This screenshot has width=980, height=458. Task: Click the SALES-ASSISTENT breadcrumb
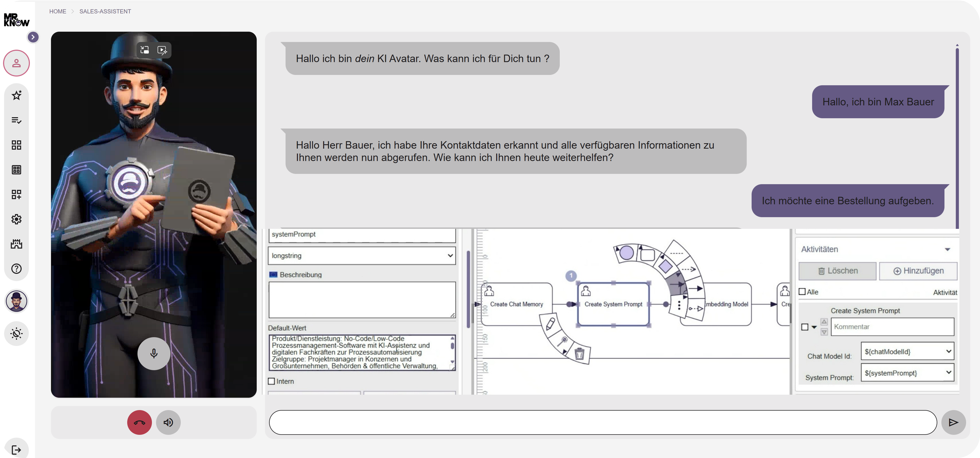coord(105,11)
